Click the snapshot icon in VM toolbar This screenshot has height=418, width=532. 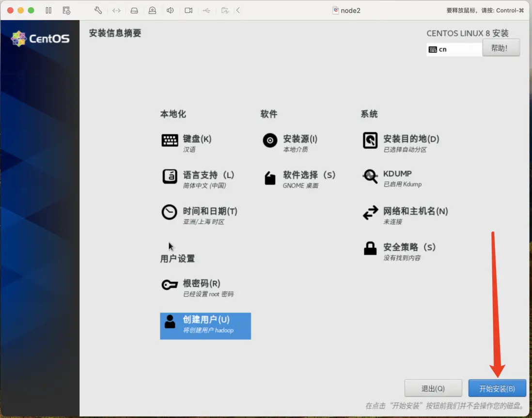click(66, 11)
